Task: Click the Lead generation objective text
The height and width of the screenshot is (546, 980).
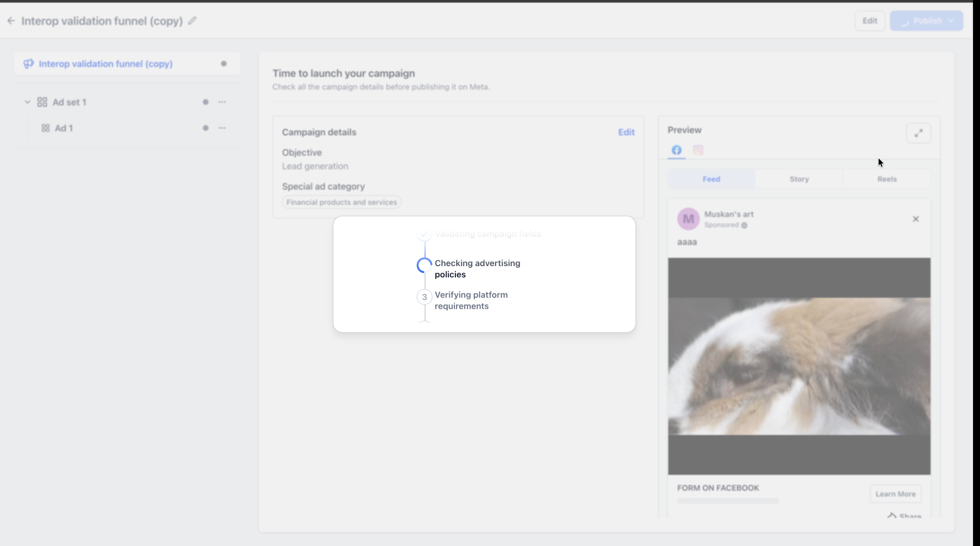Action: click(315, 166)
